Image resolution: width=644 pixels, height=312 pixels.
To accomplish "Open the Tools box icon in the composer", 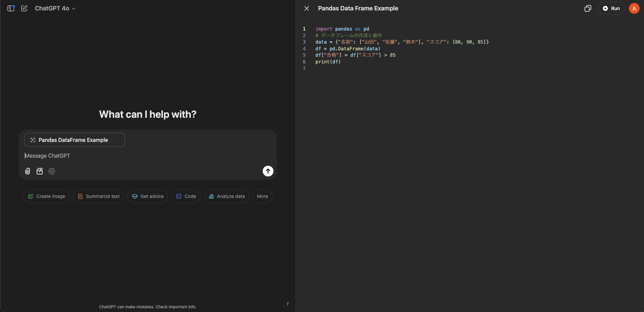I will coord(39,171).
